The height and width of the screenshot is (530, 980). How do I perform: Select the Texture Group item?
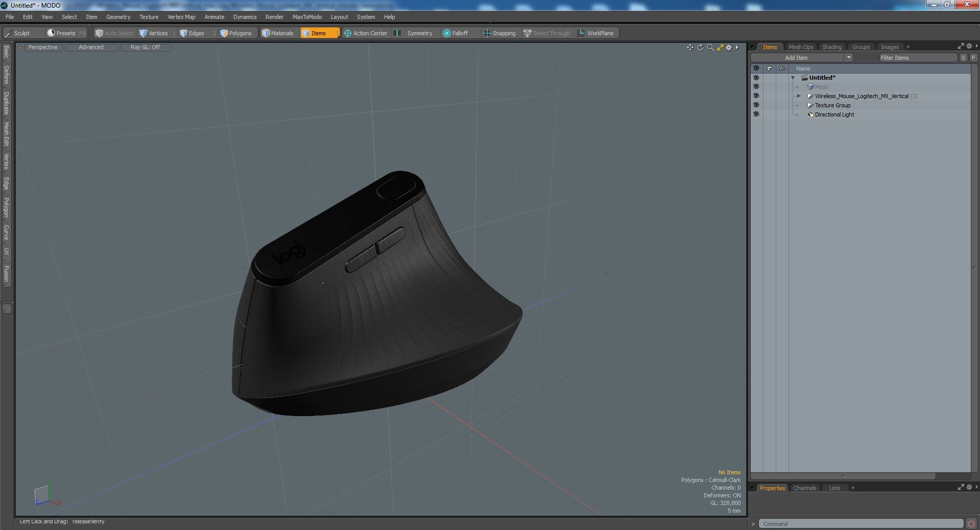pos(832,105)
